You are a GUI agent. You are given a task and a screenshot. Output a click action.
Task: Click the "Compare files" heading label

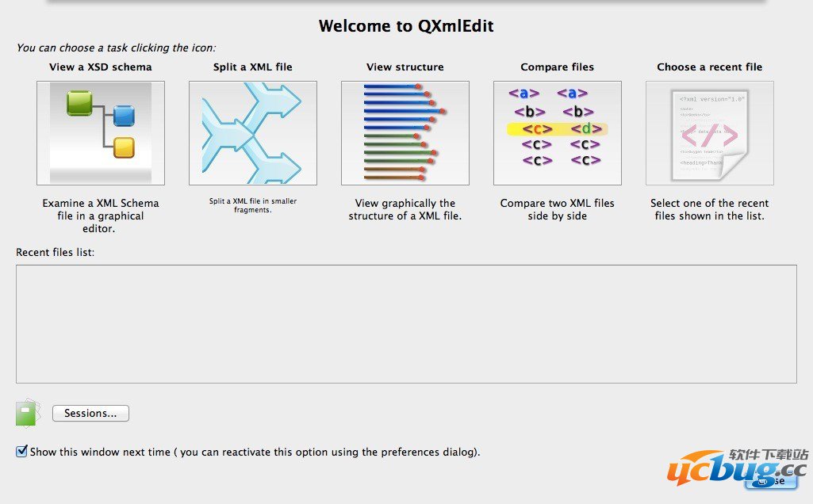tap(558, 67)
